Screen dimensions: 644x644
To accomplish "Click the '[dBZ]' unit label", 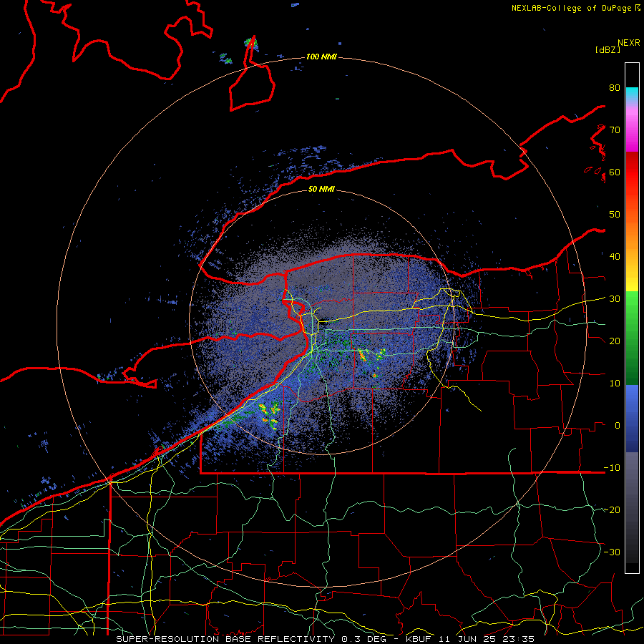I will coord(608,49).
